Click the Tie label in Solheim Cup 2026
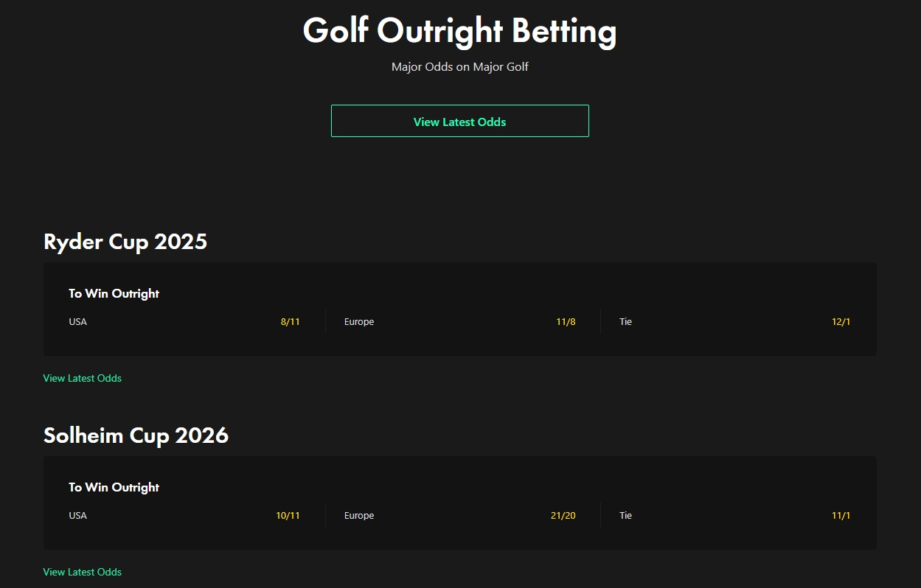Image resolution: width=921 pixels, height=588 pixels. pyautogui.click(x=625, y=516)
